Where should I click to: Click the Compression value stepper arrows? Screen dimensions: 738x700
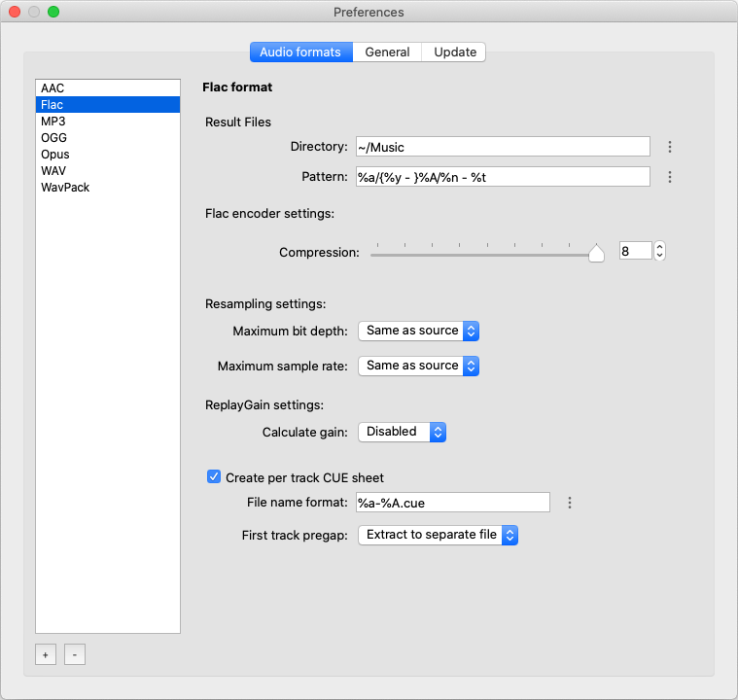pyautogui.click(x=660, y=251)
